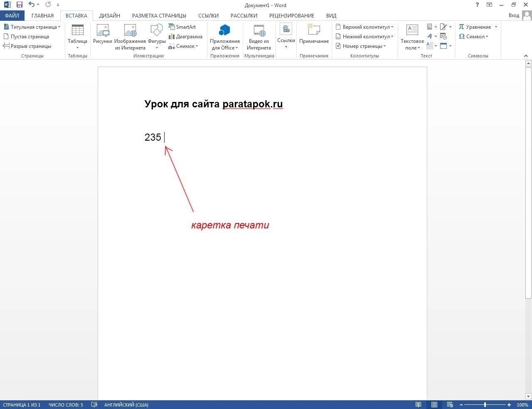Save the document with the floppy disk icon

coord(19,5)
